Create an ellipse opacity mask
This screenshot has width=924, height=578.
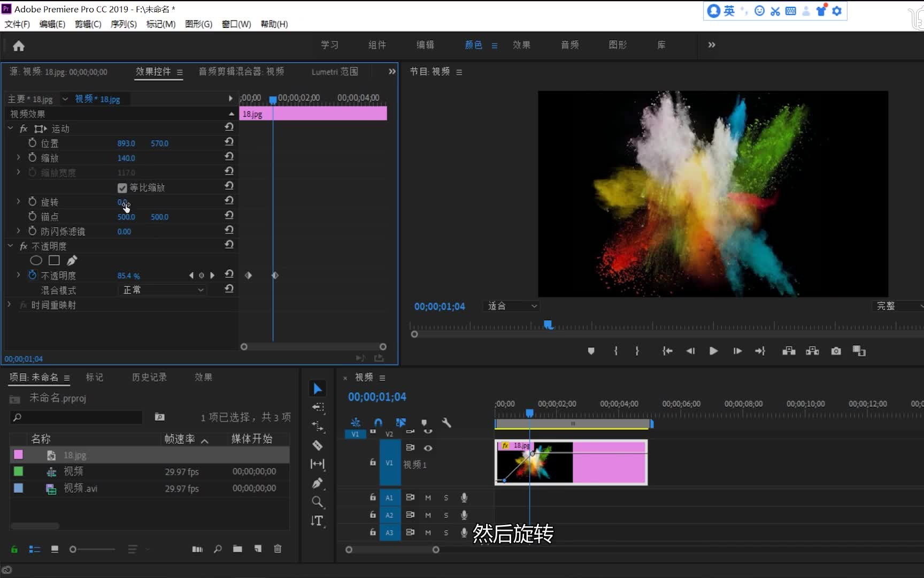pos(36,261)
